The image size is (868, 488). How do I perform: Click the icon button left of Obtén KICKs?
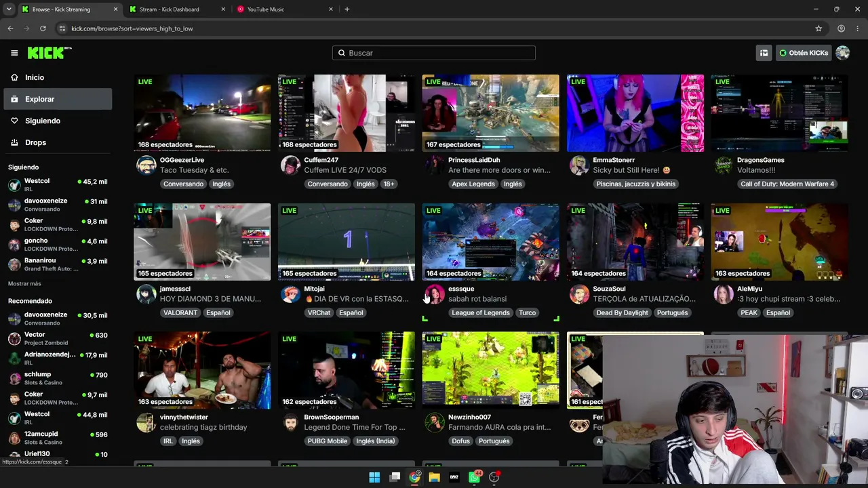coord(764,53)
